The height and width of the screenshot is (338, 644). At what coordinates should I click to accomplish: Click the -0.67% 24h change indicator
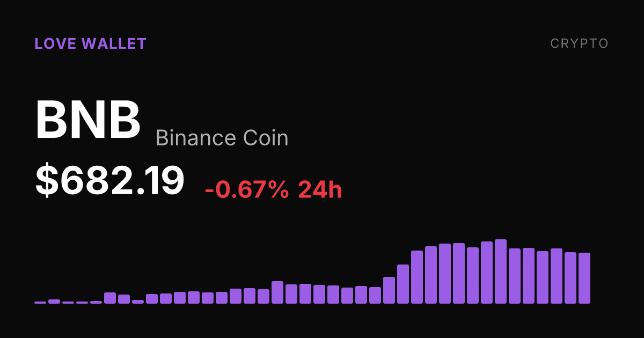pos(274,189)
